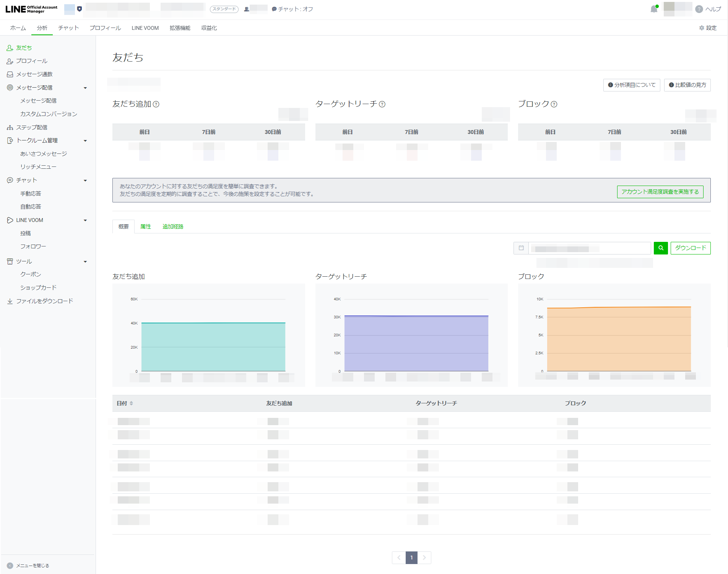Viewport: 728px width, 574px height.
Task: Click the 分析項目について info button
Action: tap(632, 85)
